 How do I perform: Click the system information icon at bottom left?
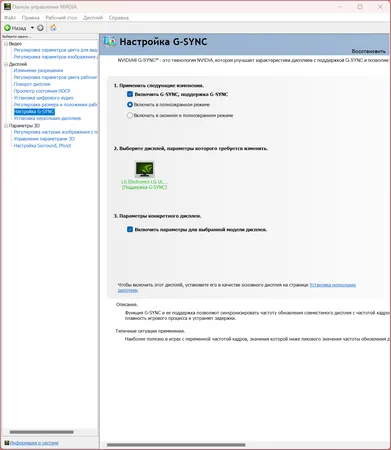(x=7, y=443)
